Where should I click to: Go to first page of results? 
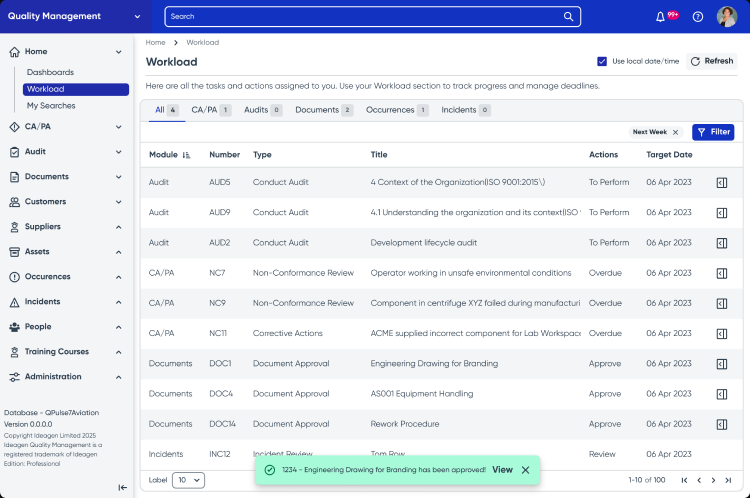point(684,480)
